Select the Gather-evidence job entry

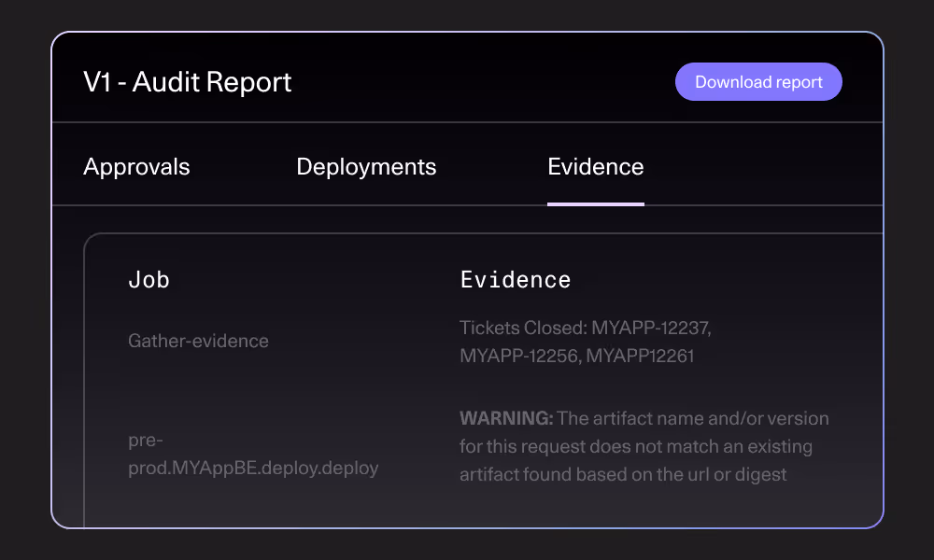tap(199, 341)
